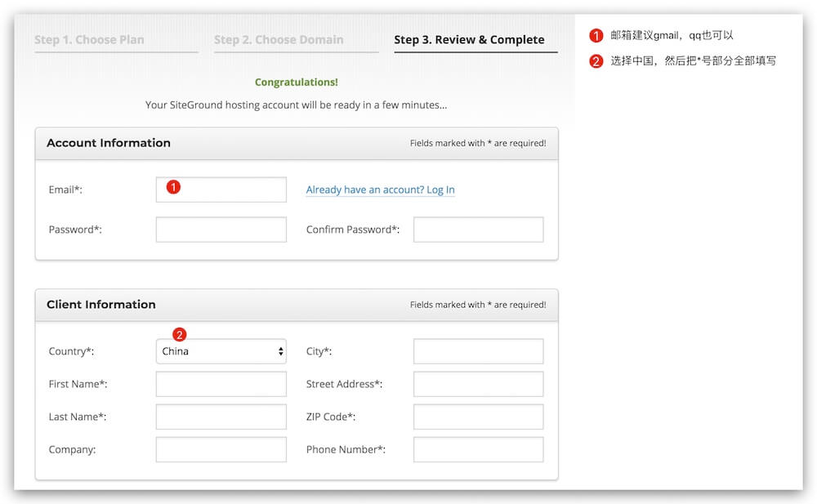The width and height of the screenshot is (817, 504).
Task: Focus the Password input field
Action: [221, 230]
